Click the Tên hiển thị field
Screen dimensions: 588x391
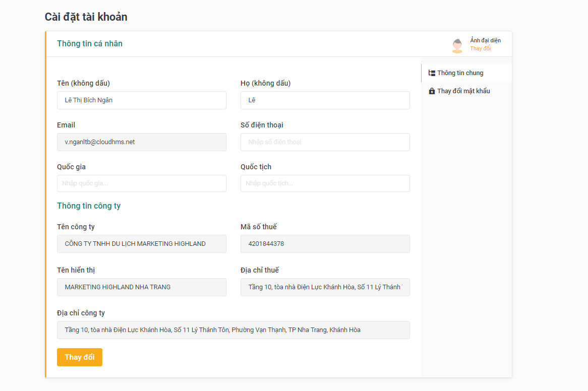point(142,287)
